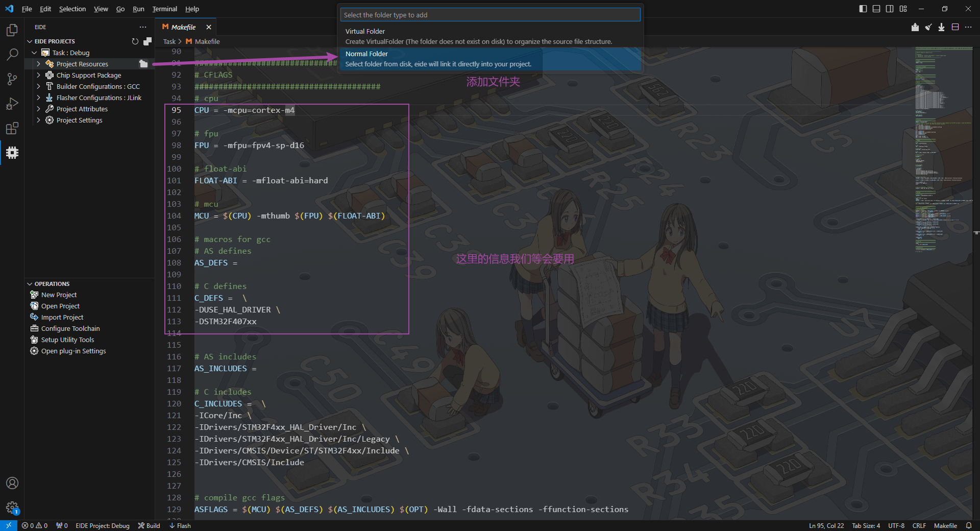Toggle the primary side bar visibility
Image resolution: width=980 pixels, height=531 pixels.
[863, 9]
